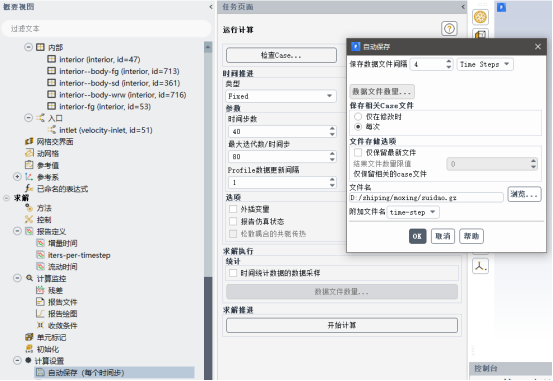Image resolution: width=553 pixels, height=381 pixels.
Task: Collapse the 入口 tree node
Action: coord(28,117)
